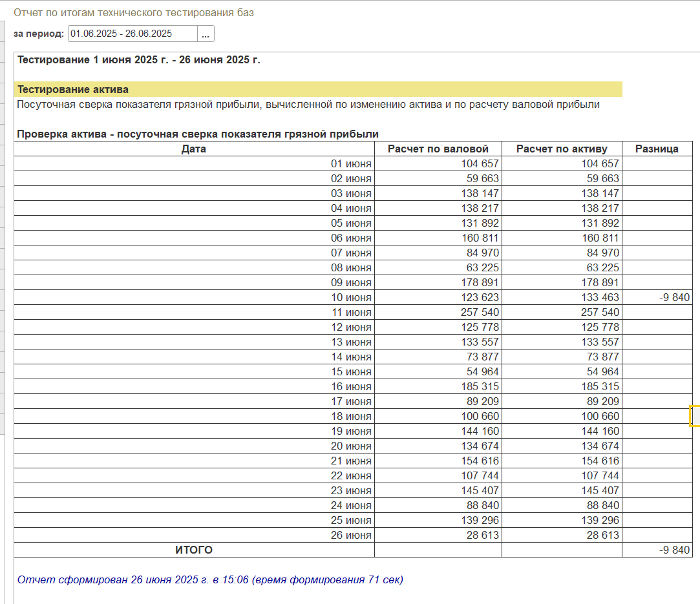The image size is (700, 604).
Task: Click the '09 июня' date cell
Action: tap(194, 283)
